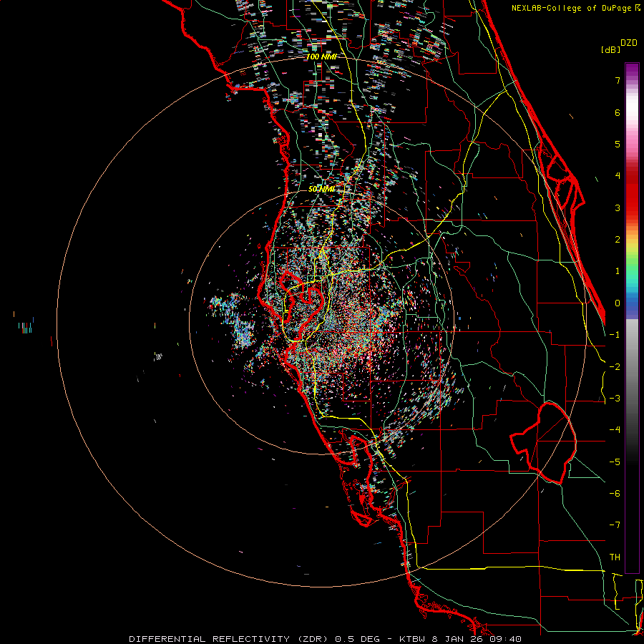Viewport: 644px width, 644px height.
Task: Click the 50 NMI range ring label
Action: 321,189
